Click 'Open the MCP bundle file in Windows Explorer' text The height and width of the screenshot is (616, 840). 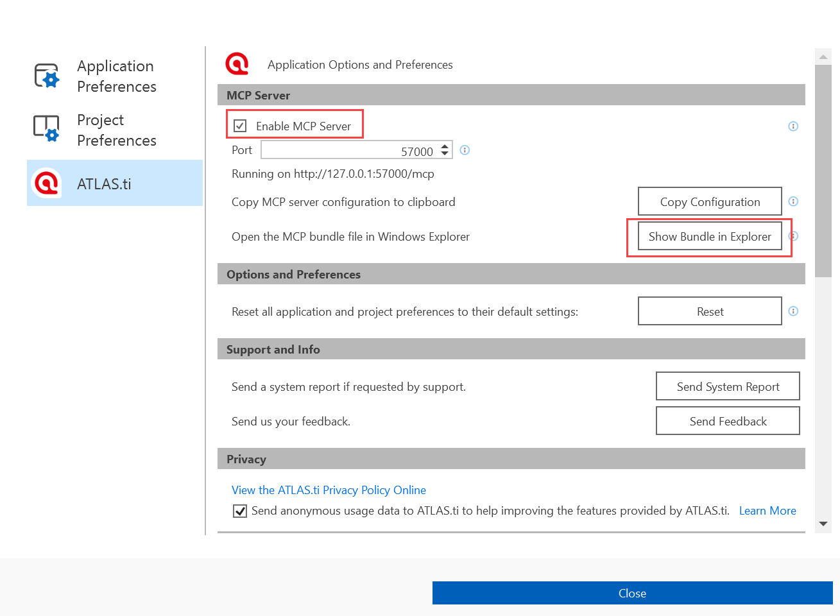coord(350,237)
